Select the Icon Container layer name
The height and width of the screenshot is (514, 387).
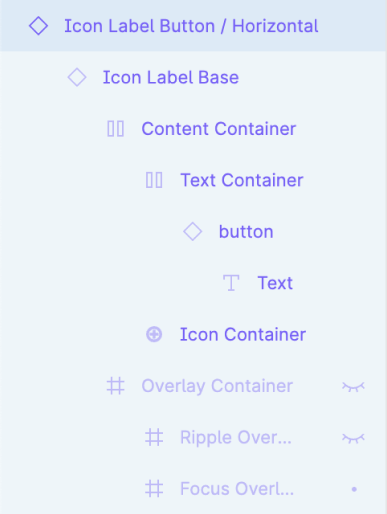(243, 334)
